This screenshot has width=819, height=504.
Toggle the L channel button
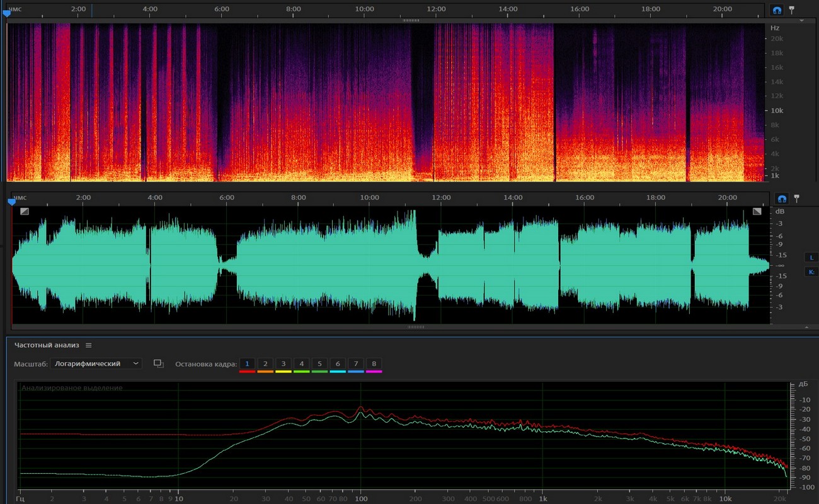[x=811, y=257]
